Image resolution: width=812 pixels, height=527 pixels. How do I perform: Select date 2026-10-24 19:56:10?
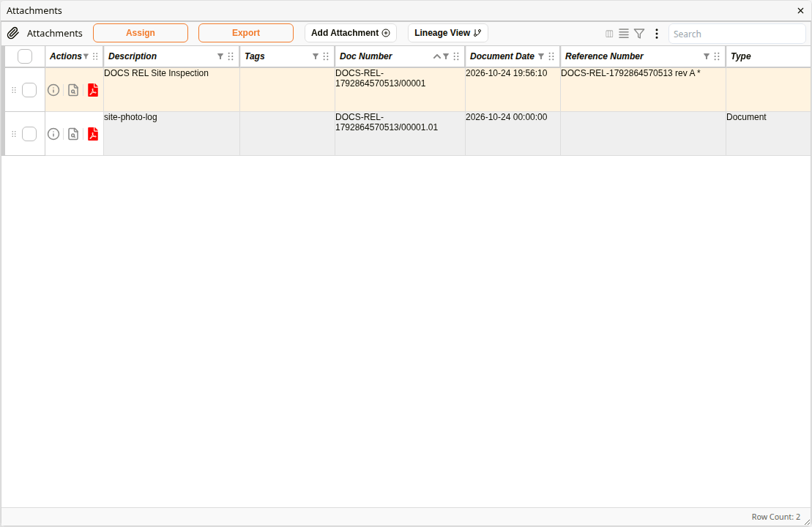(x=513, y=89)
